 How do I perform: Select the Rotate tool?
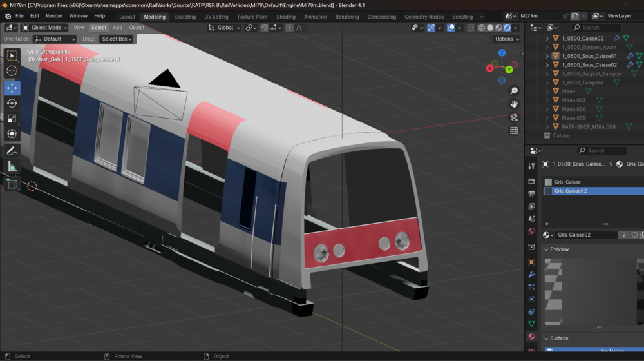coord(12,103)
